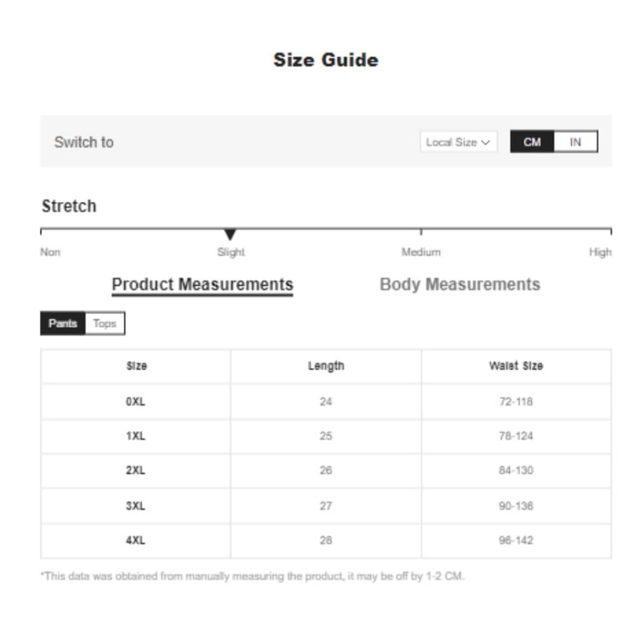Open the Local Size dropdown
This screenshot has width=644, height=644.
458,142
